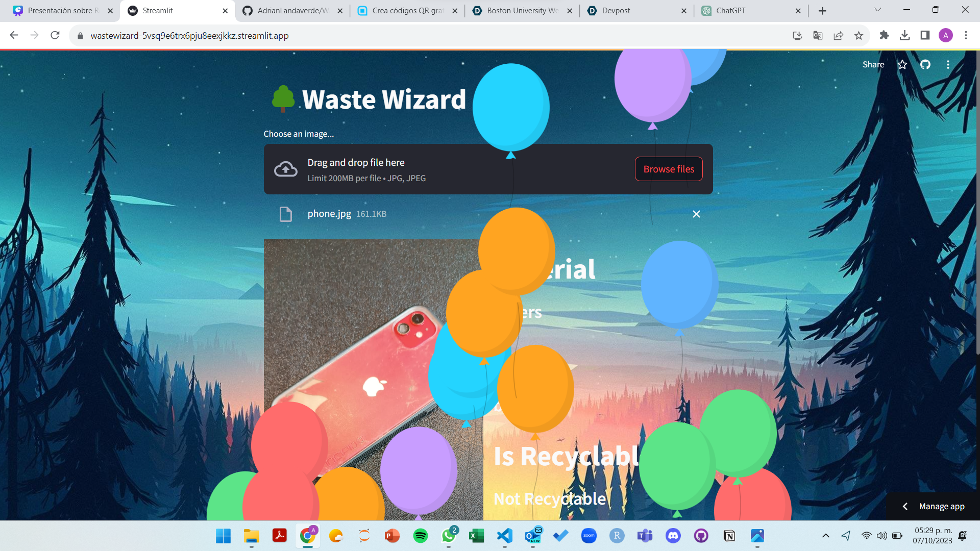Remove uploaded phone.jpg file

pyautogui.click(x=696, y=214)
